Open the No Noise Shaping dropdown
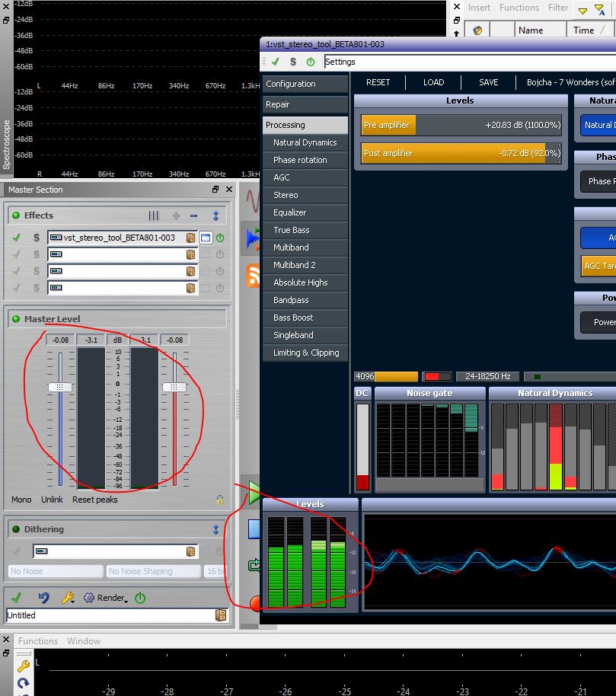Screen dimensions: 616x696 [x=153, y=571]
